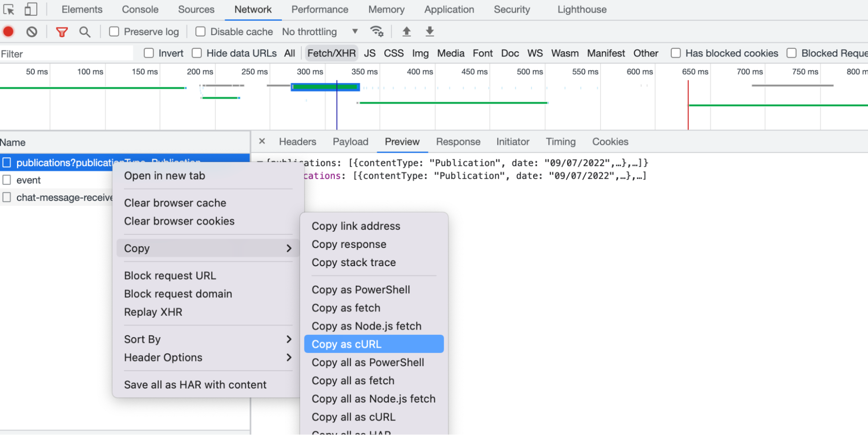This screenshot has width=868, height=435.
Task: Switch to the Timing tab
Action: pos(560,142)
